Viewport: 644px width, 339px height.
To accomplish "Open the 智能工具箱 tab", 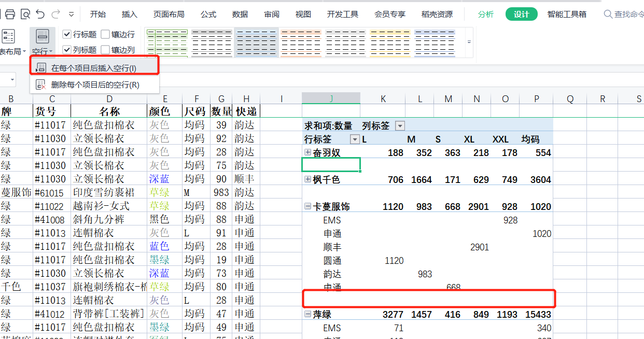I will pyautogui.click(x=567, y=14).
